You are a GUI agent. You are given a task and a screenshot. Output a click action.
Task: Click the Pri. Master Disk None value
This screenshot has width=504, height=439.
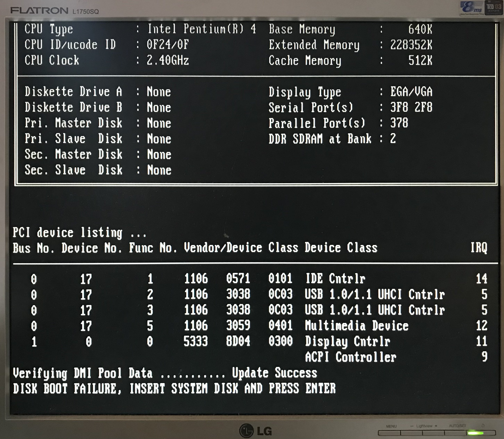pyautogui.click(x=159, y=123)
